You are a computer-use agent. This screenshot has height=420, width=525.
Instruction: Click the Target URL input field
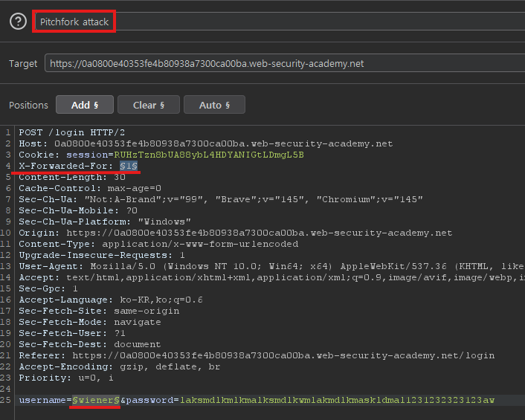coord(283,64)
